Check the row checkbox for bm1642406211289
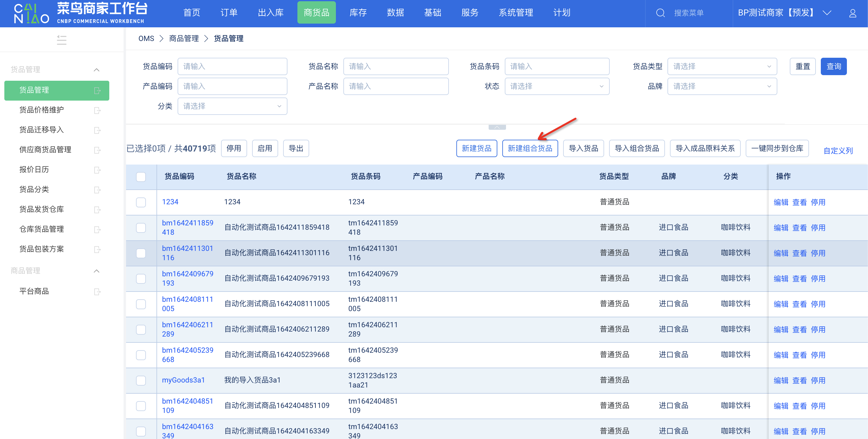 (x=141, y=329)
